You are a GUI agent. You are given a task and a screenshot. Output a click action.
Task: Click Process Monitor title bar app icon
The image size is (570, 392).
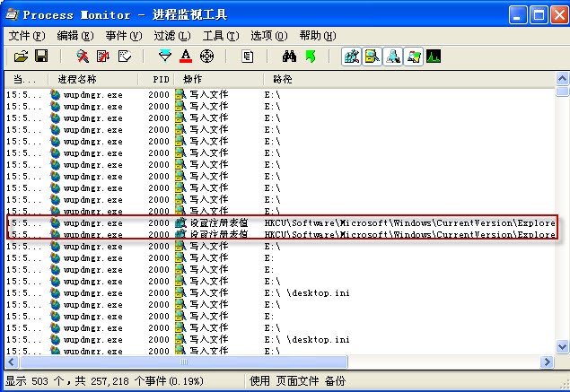tap(13, 14)
